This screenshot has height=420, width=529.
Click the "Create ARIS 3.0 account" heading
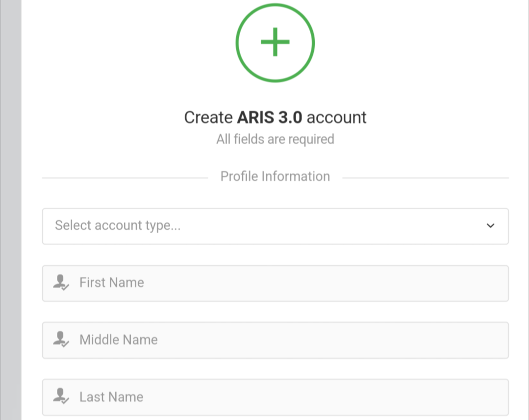[275, 118]
